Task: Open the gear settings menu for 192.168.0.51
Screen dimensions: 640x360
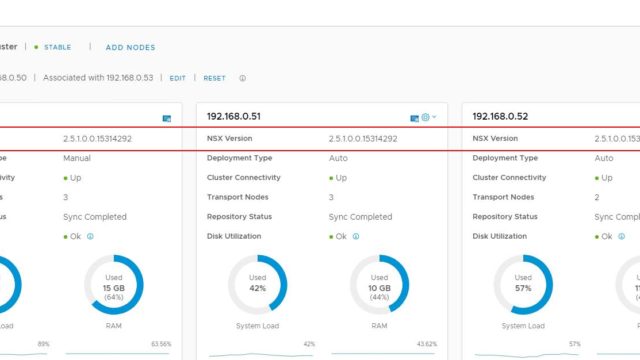Action: tap(429, 117)
